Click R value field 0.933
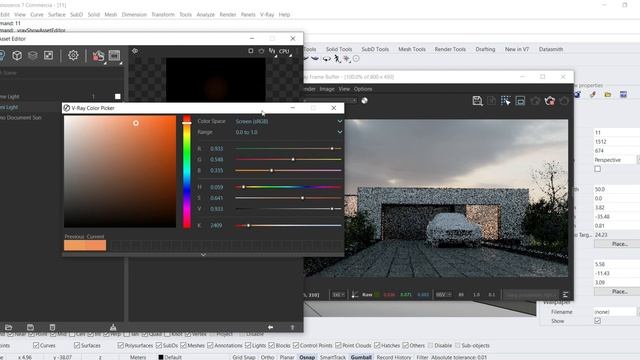 tap(217, 149)
